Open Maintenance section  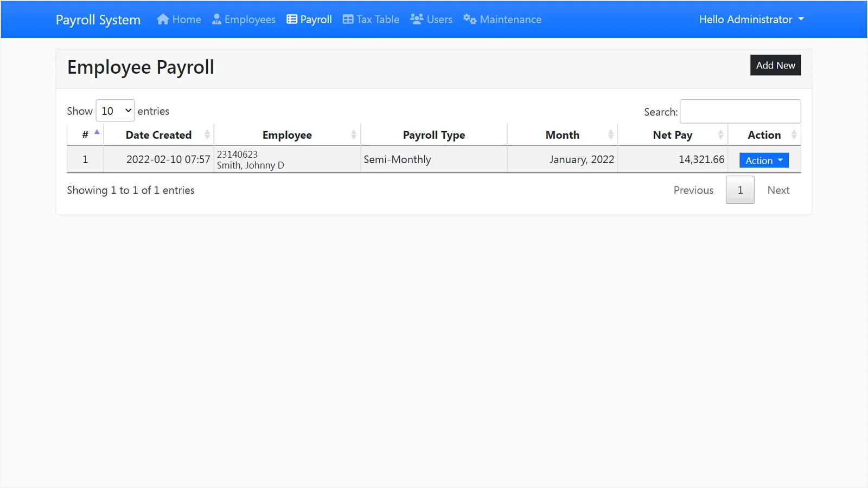coord(502,20)
